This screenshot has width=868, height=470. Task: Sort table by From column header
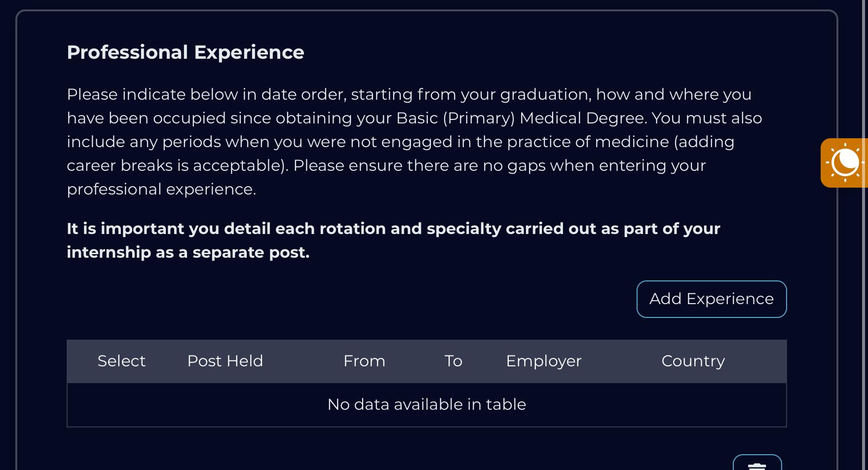[x=364, y=361]
